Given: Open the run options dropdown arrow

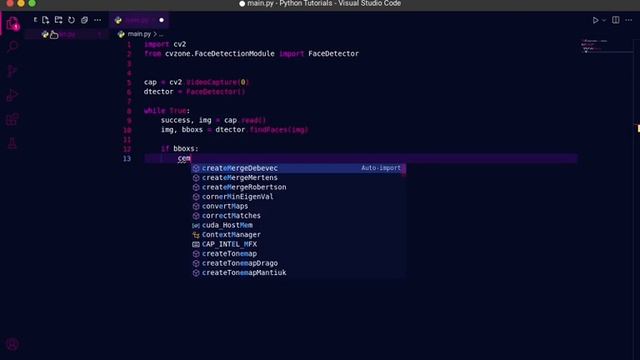Looking at the screenshot, I should [x=604, y=20].
